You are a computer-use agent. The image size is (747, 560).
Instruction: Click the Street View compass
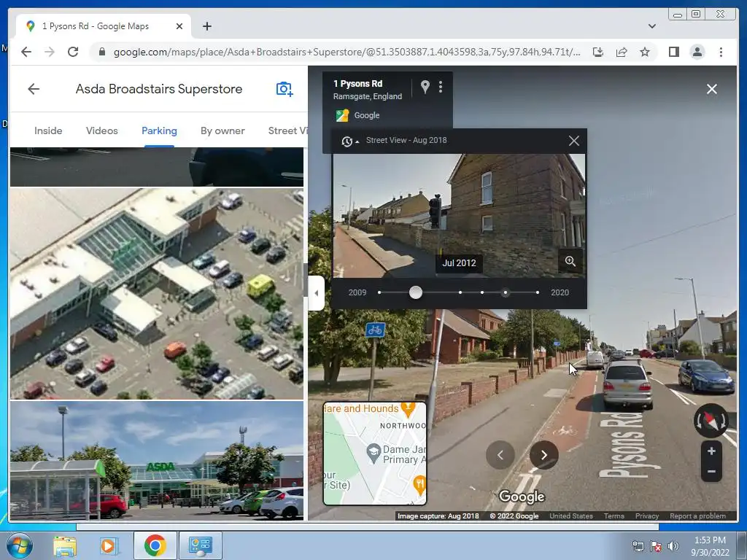tap(711, 421)
